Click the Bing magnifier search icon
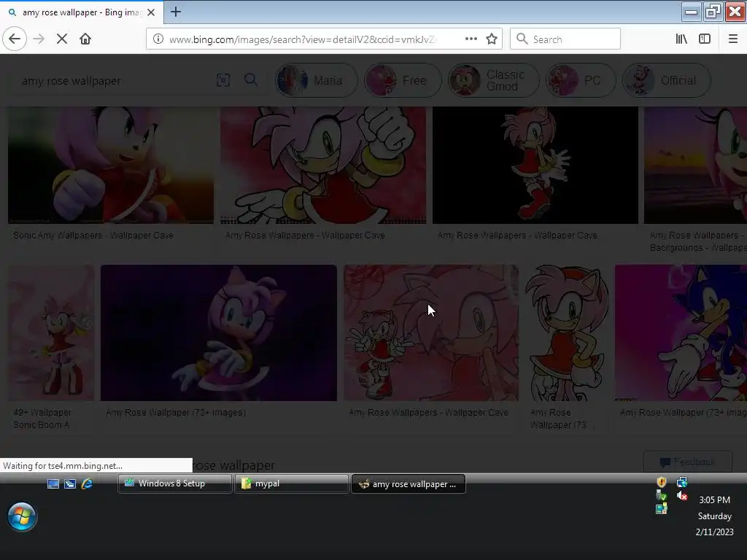 251,80
